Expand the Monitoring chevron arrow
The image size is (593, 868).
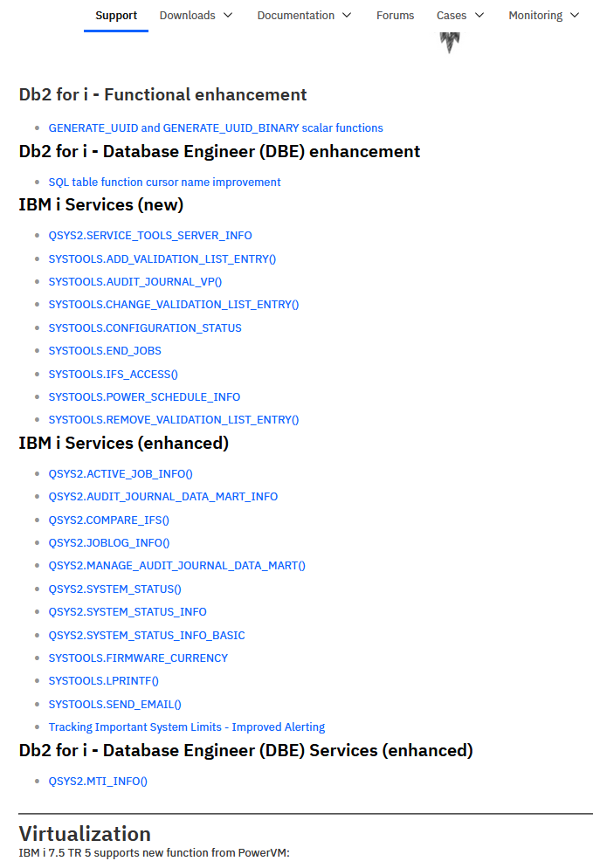(x=575, y=16)
